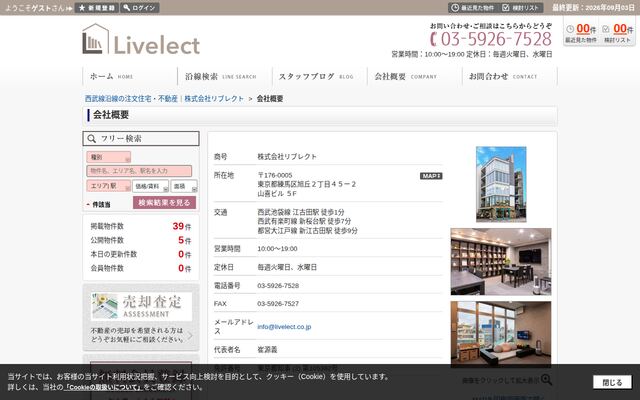Click 閉じる on cookie banner
The image size is (640, 400).
click(612, 382)
